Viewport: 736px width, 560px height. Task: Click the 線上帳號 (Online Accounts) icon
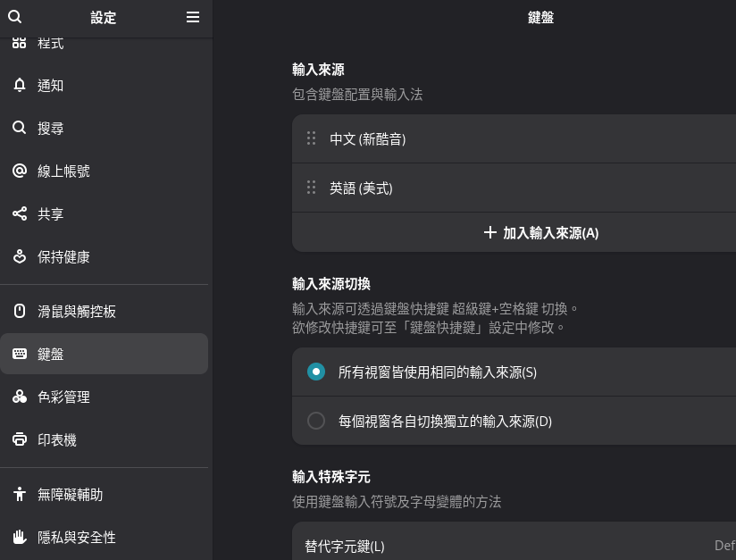(20, 171)
